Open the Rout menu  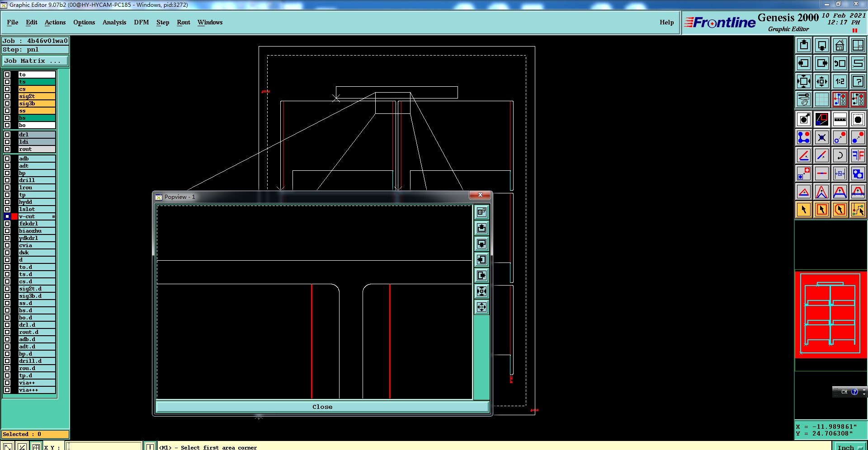click(x=184, y=22)
